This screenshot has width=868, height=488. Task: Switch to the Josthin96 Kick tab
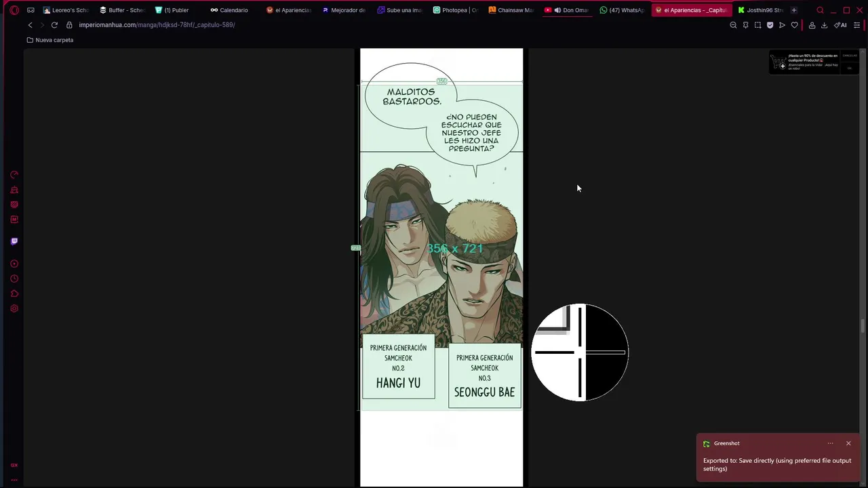click(x=761, y=10)
